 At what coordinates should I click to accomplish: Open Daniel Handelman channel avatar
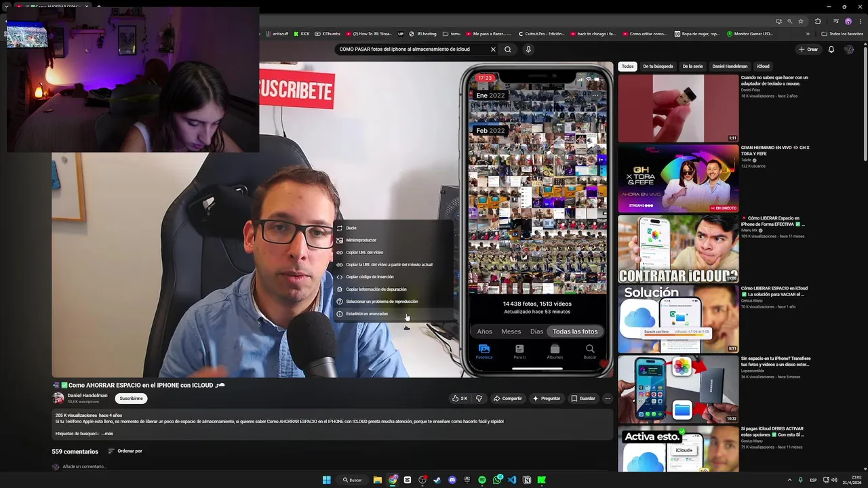coord(58,399)
